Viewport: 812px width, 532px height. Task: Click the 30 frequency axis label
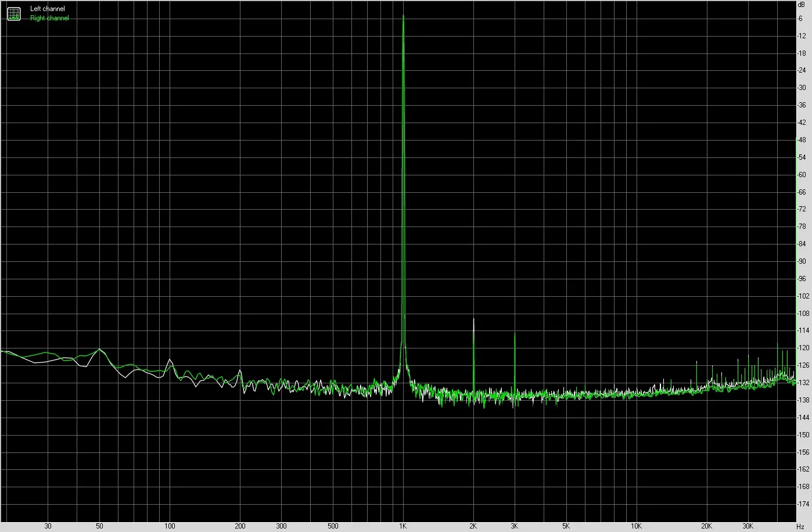click(x=48, y=527)
